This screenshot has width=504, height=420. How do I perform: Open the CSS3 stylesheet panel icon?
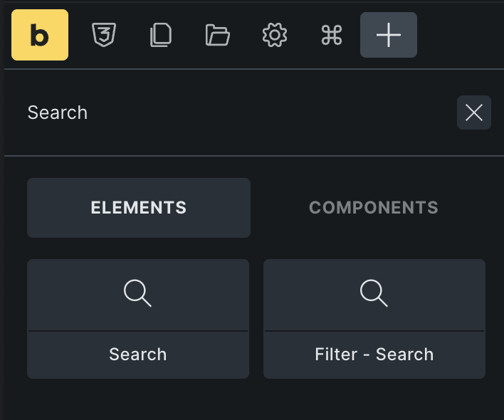tap(104, 35)
